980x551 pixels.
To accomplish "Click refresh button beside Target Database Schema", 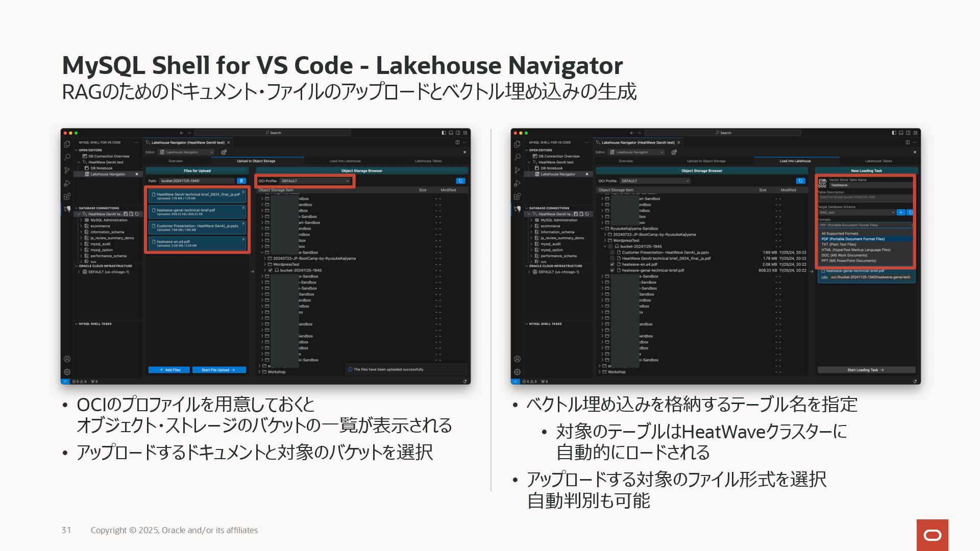I will 910,212.
